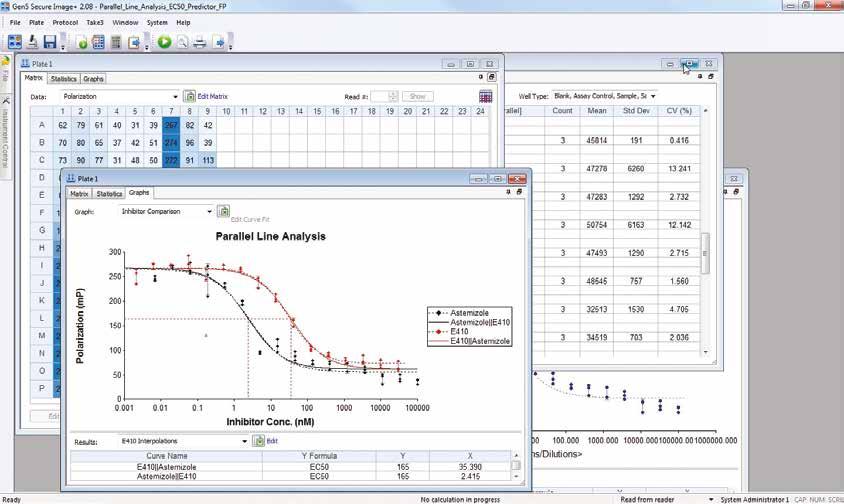Start the read with green play icon
This screenshot has height=504, width=844.
click(x=165, y=41)
